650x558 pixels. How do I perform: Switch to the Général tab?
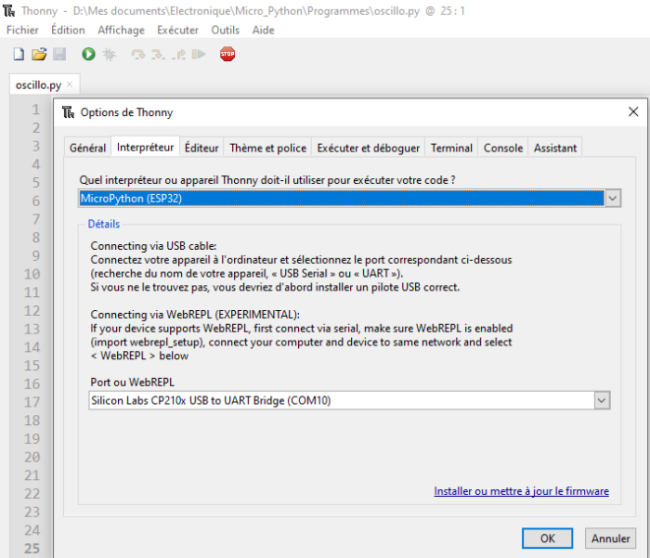coord(87,148)
